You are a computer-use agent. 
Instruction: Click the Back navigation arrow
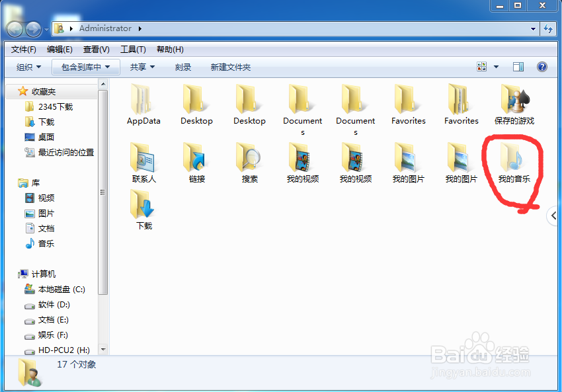coord(15,29)
